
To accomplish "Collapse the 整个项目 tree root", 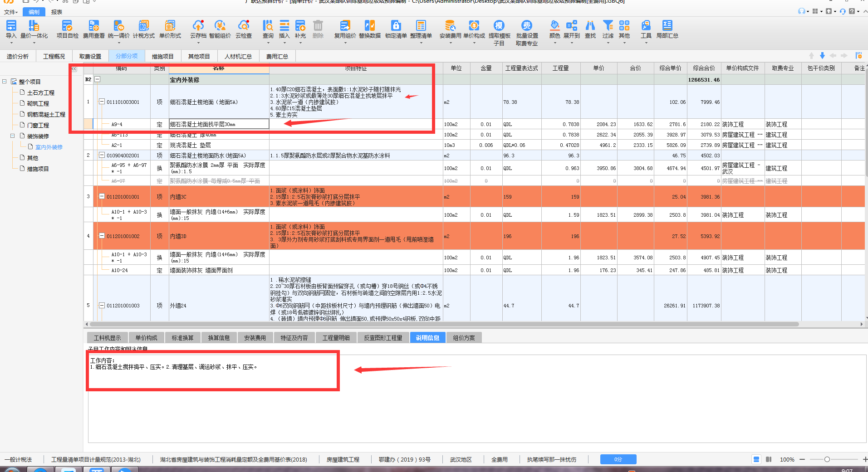I will tap(5, 82).
